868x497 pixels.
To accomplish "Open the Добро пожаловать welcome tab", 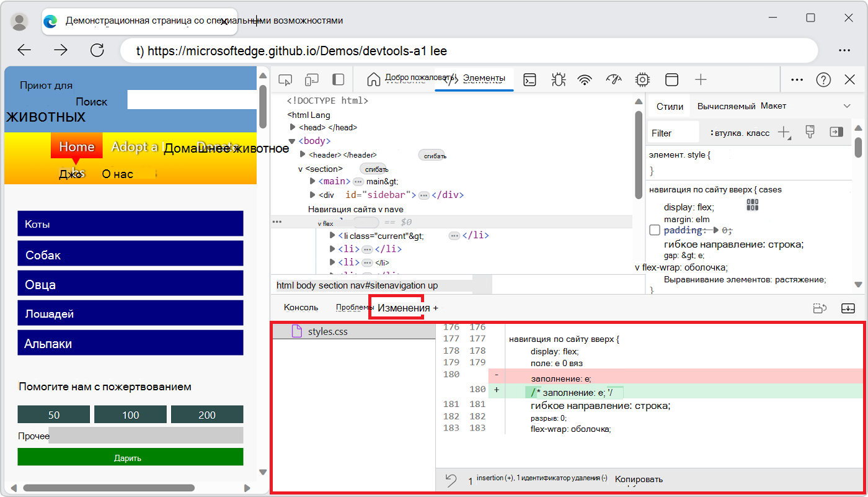I will pos(409,78).
